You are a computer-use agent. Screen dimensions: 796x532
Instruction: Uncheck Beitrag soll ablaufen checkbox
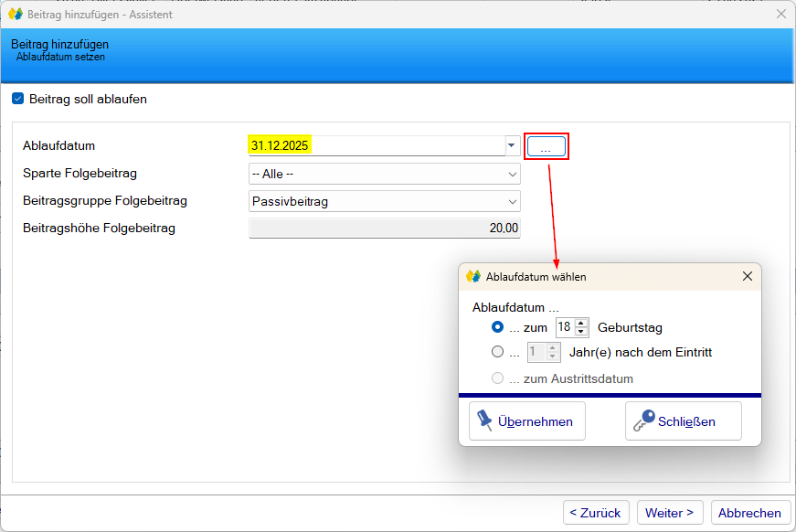17,99
